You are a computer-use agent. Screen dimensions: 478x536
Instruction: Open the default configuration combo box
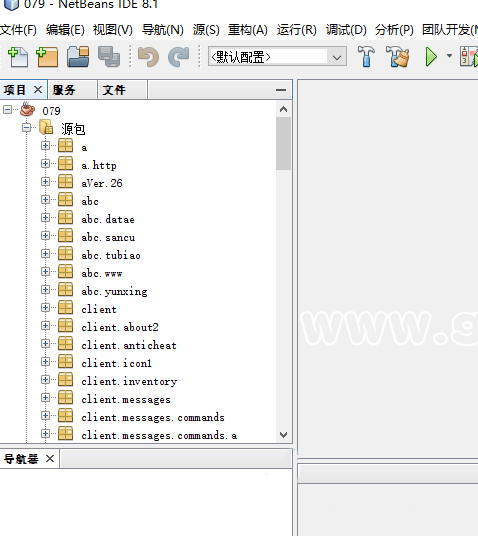[x=277, y=56]
